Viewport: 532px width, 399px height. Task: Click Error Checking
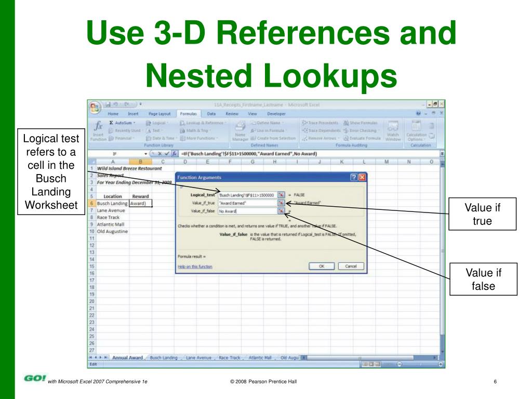(361, 130)
